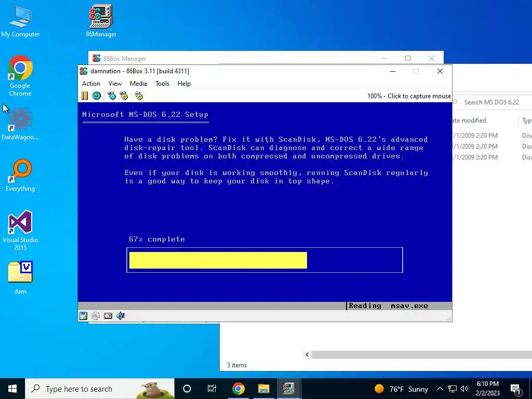Select the Visual Studio 2015 desktop shortcut

pyautogui.click(x=20, y=231)
